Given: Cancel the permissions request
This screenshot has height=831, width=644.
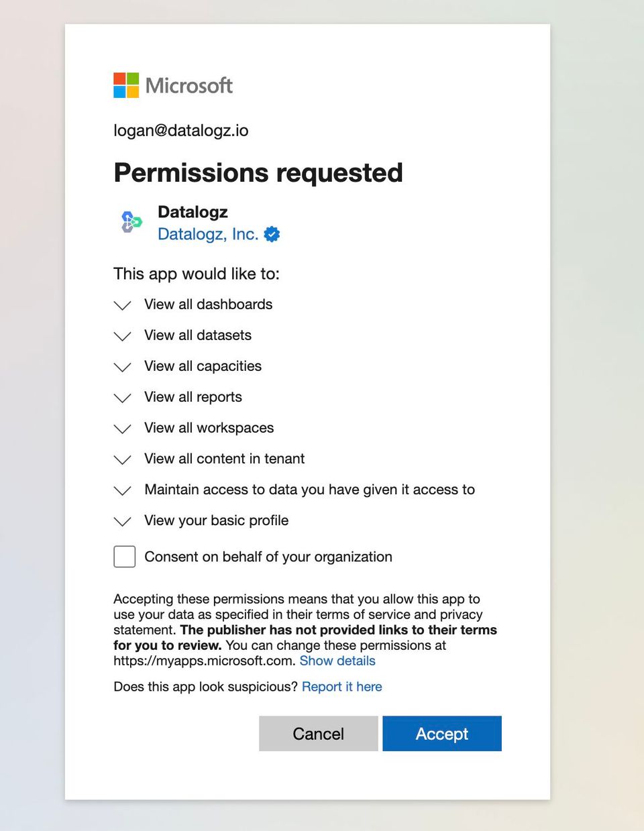Looking at the screenshot, I should pos(318,734).
